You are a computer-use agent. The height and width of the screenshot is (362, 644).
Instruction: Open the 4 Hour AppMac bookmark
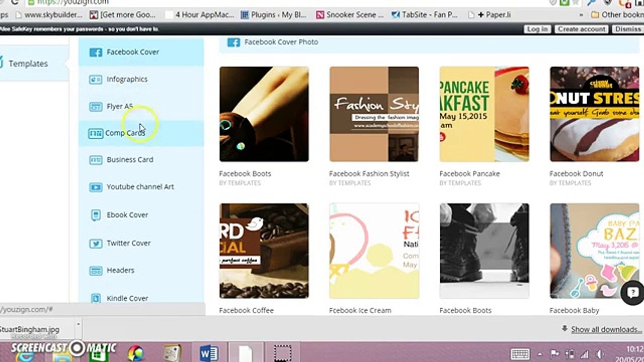[200, 15]
